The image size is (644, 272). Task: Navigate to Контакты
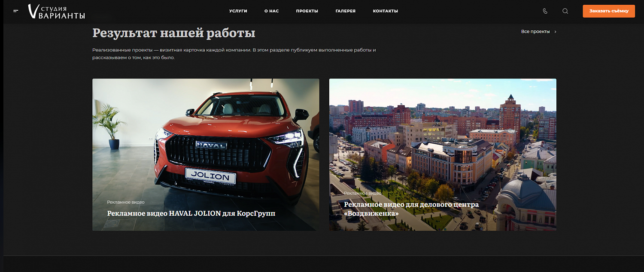coord(385,11)
